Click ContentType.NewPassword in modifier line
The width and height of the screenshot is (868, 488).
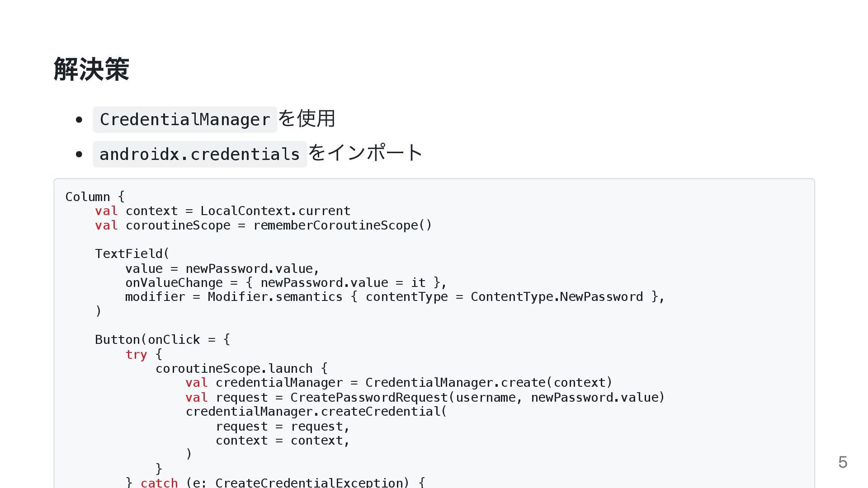(x=557, y=297)
